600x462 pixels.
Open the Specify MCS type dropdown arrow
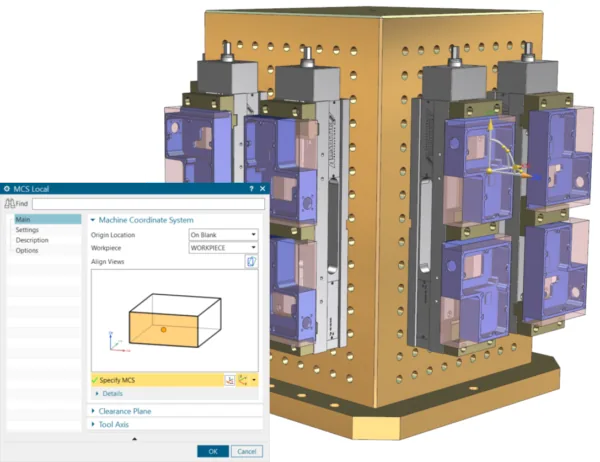[x=254, y=380]
